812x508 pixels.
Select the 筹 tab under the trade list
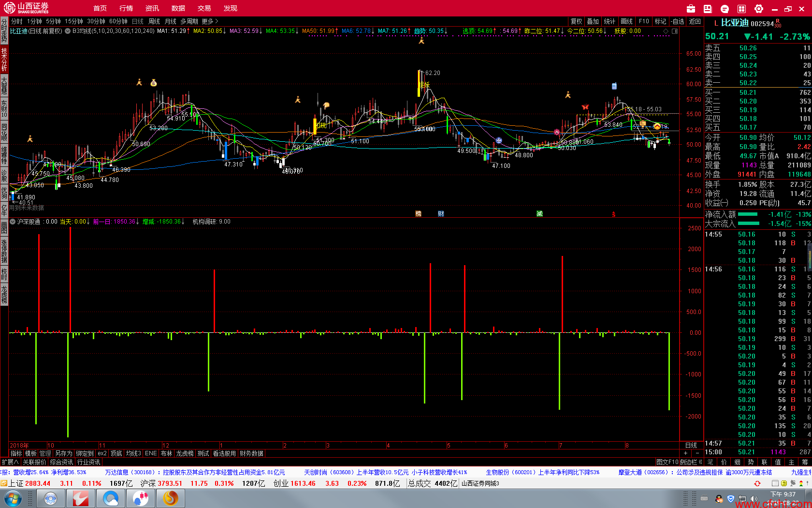[805, 462]
